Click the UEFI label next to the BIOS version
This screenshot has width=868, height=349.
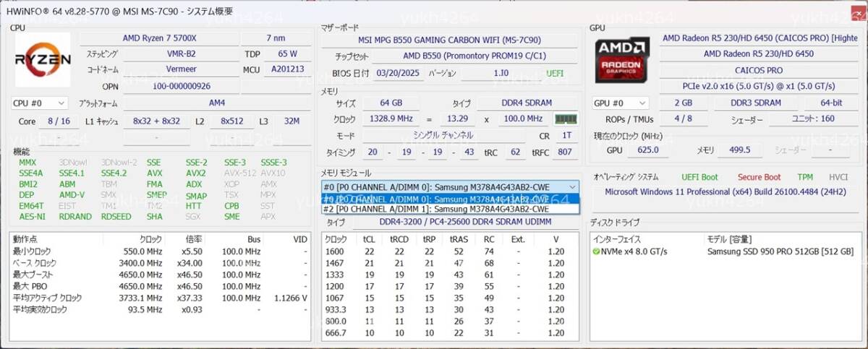coord(555,74)
